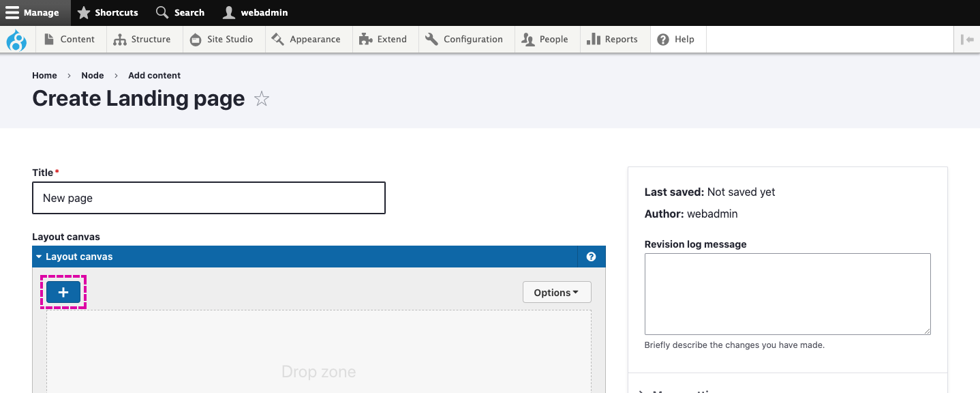This screenshot has height=393, width=980.
Task: Open the Structure menu item
Action: 142,40
